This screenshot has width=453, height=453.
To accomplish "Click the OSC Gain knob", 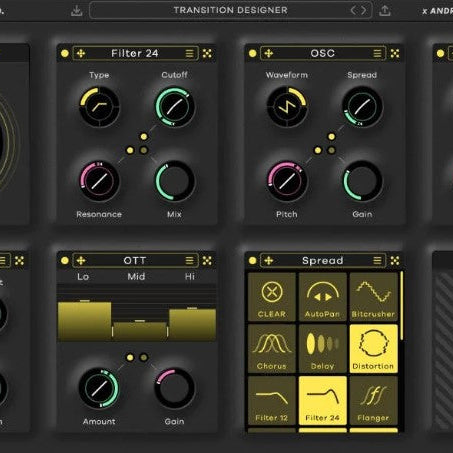I will click(x=362, y=181).
